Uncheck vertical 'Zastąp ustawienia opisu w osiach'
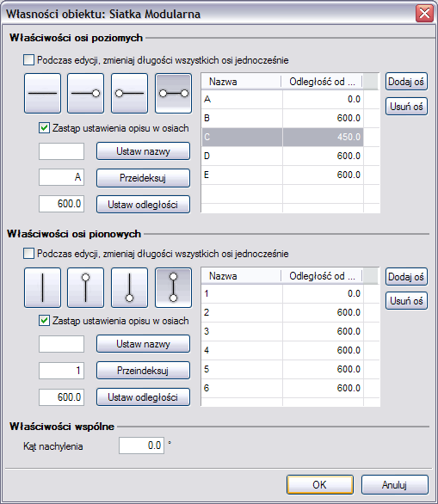 [x=44, y=321]
